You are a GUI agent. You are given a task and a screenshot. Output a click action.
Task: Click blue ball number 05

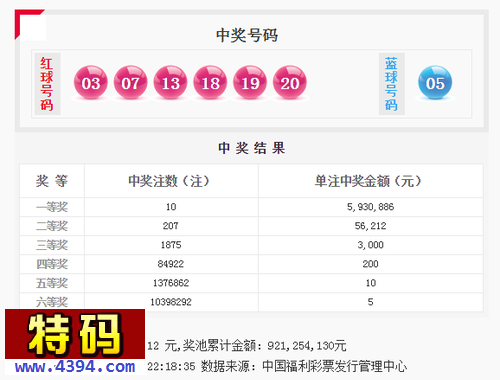pyautogui.click(x=435, y=82)
